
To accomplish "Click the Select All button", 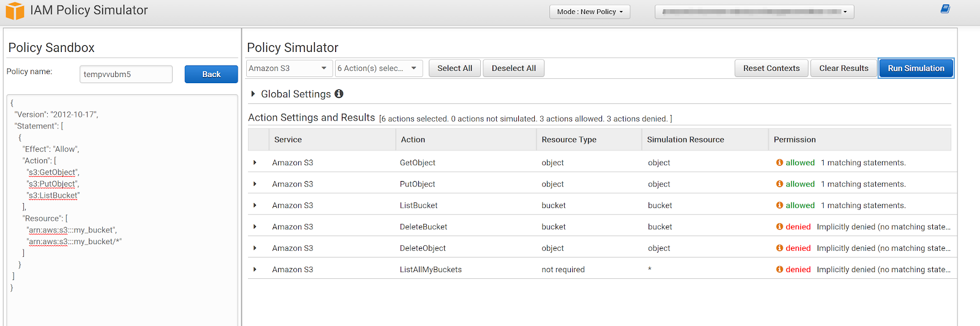I will pyautogui.click(x=454, y=69).
